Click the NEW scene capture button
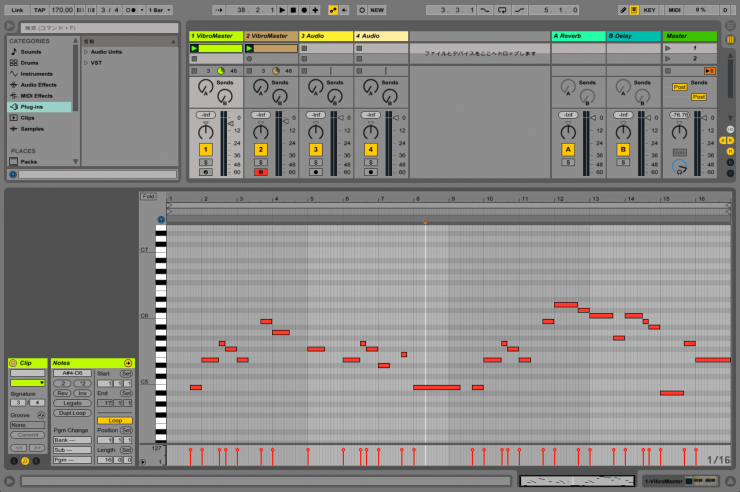 (377, 10)
